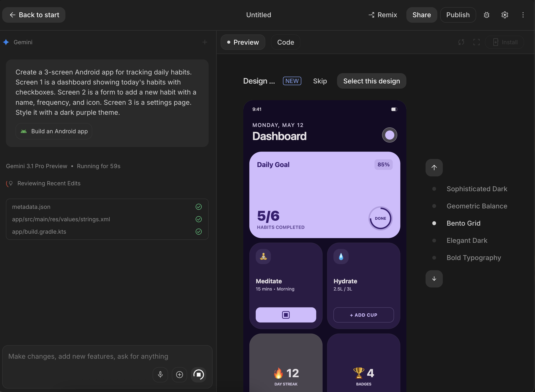
Task: Select the Elegant Dark design option
Action: 467,241
